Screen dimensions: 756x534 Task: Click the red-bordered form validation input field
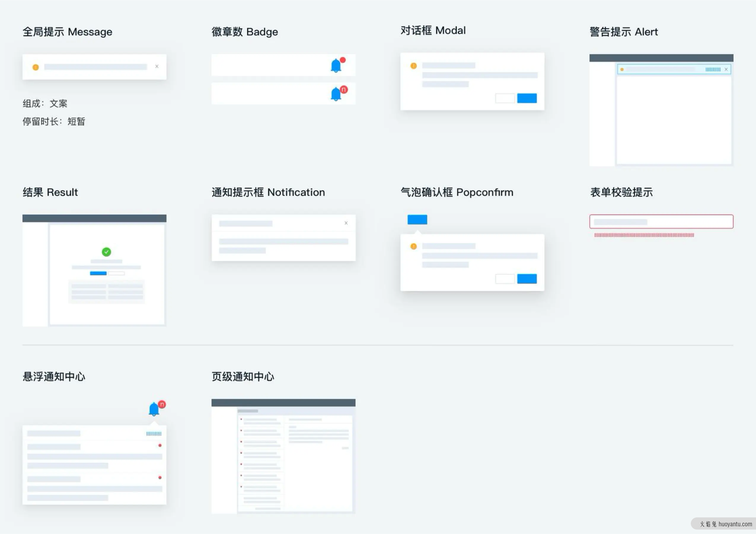[x=661, y=221]
